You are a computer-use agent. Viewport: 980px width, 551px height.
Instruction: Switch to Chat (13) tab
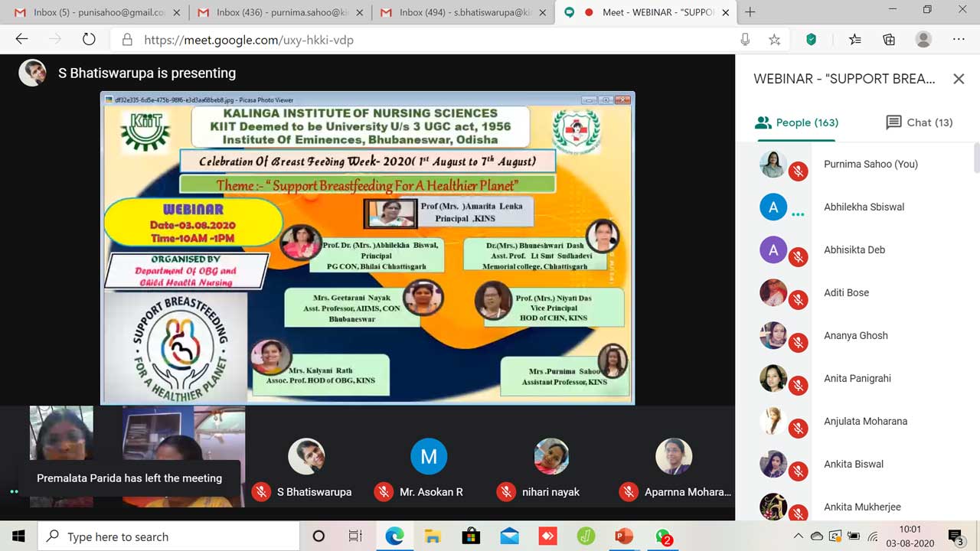point(919,122)
